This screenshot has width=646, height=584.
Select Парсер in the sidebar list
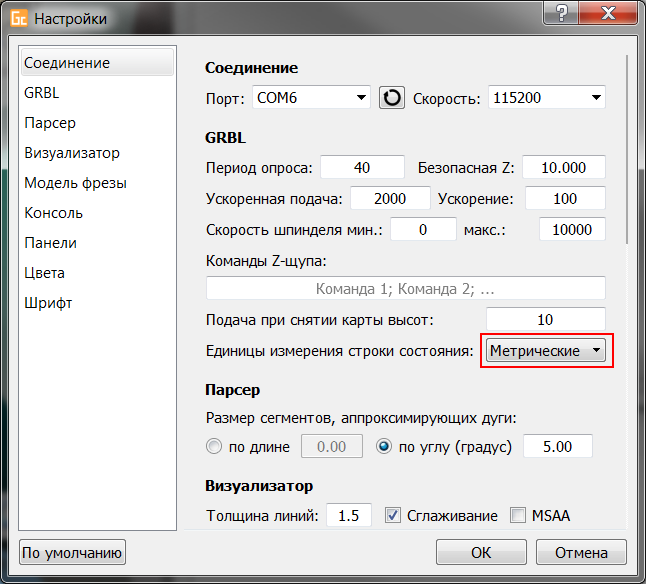(x=98, y=123)
